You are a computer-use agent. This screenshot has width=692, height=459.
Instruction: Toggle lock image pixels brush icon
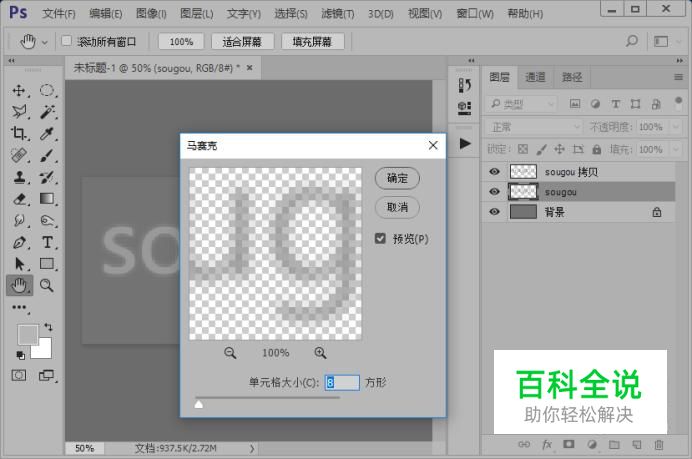click(542, 149)
